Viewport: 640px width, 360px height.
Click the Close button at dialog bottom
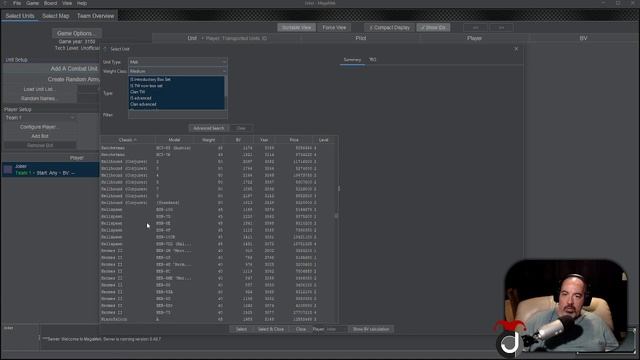(301, 329)
